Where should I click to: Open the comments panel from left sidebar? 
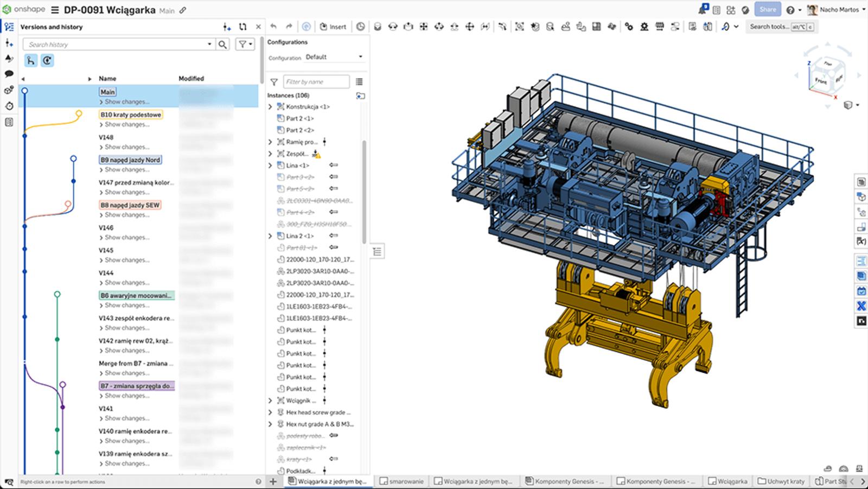[x=9, y=74]
